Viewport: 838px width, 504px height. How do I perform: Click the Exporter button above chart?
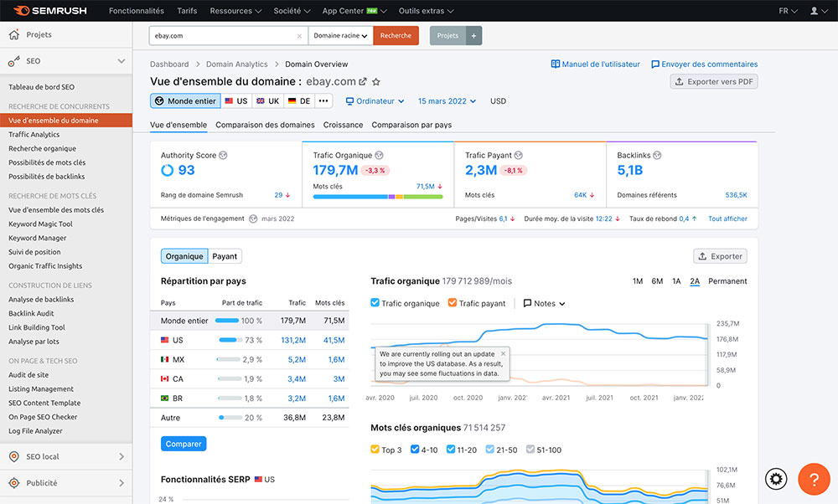pyautogui.click(x=720, y=256)
